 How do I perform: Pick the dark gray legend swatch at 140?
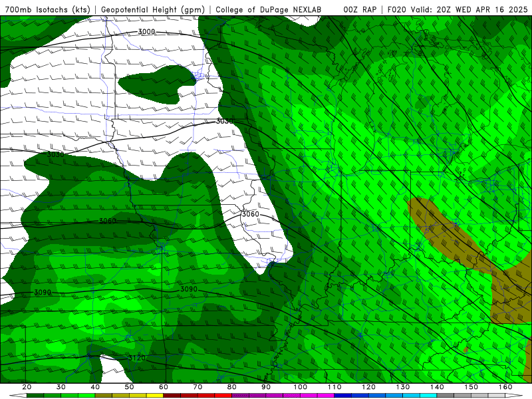[x=446, y=396]
